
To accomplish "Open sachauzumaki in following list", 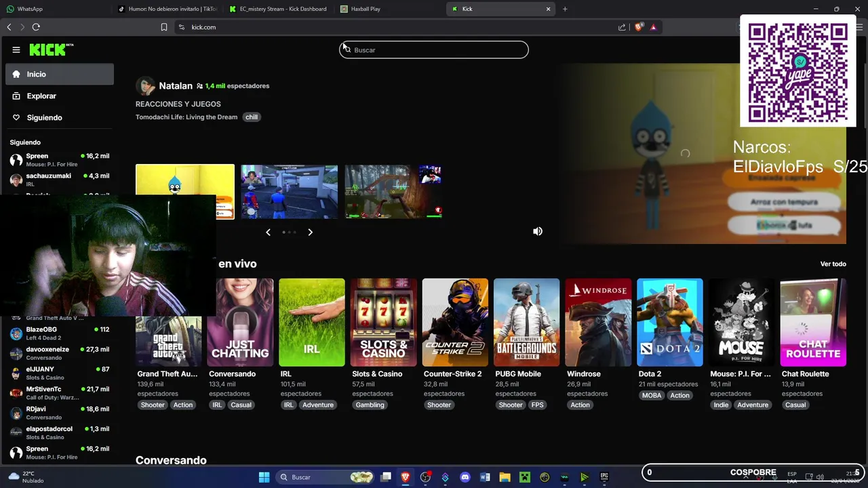I will [x=60, y=180].
